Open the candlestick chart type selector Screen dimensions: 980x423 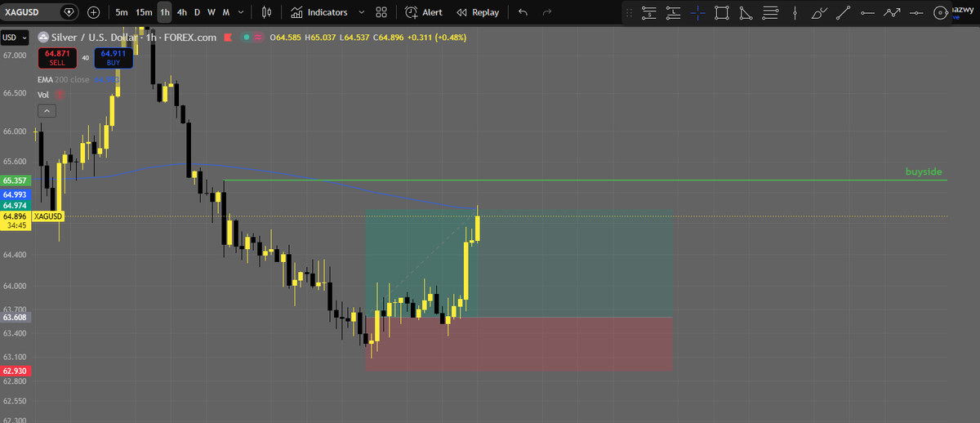[x=266, y=12]
